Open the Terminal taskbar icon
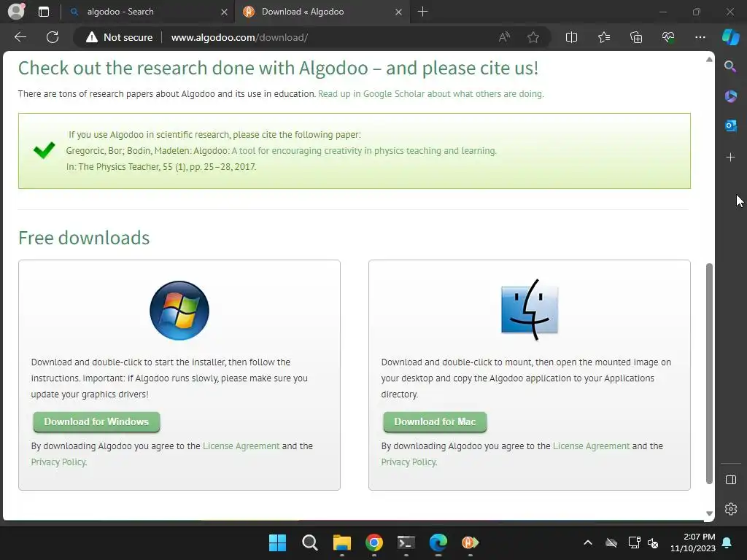Screen dimensions: 747x560 coord(406,542)
